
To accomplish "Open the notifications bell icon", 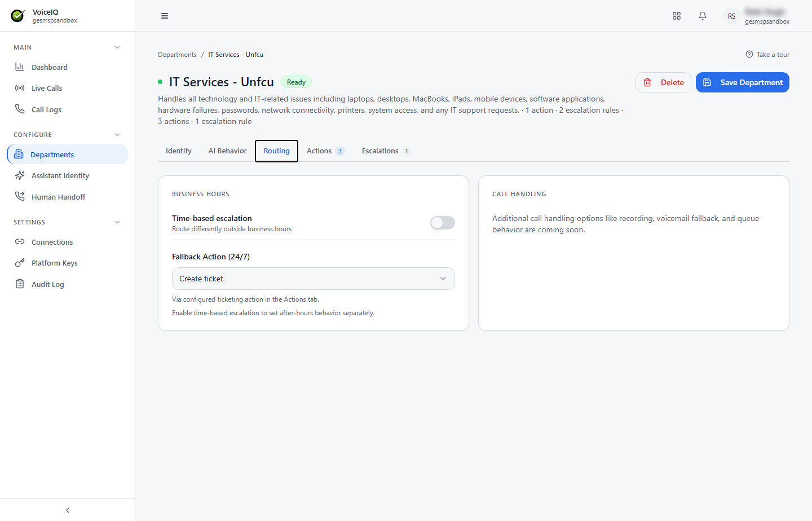I will coord(703,16).
